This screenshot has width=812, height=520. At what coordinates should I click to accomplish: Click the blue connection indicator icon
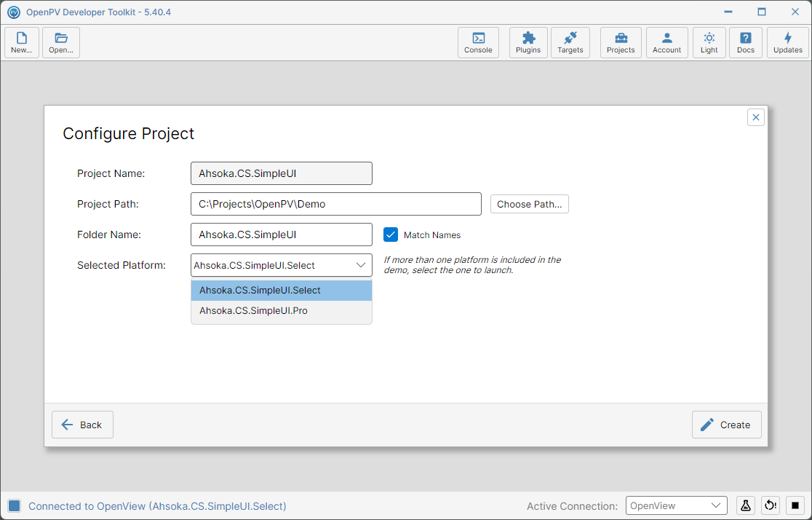click(15, 506)
